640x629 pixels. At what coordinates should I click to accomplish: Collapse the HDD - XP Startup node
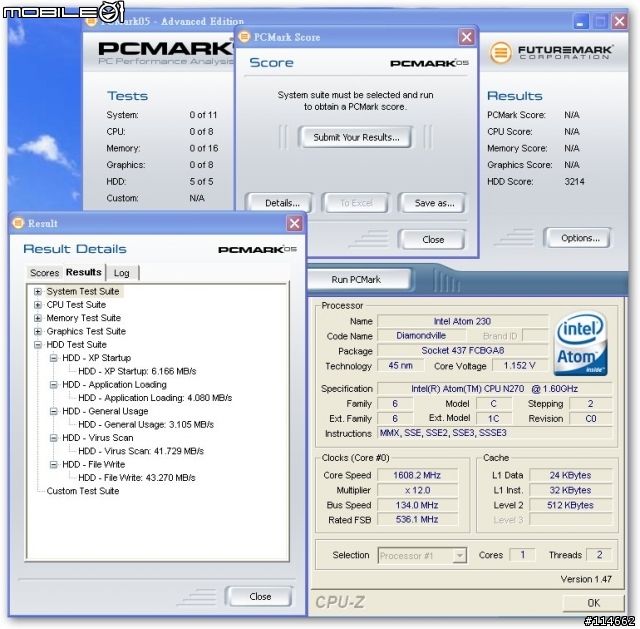53,358
